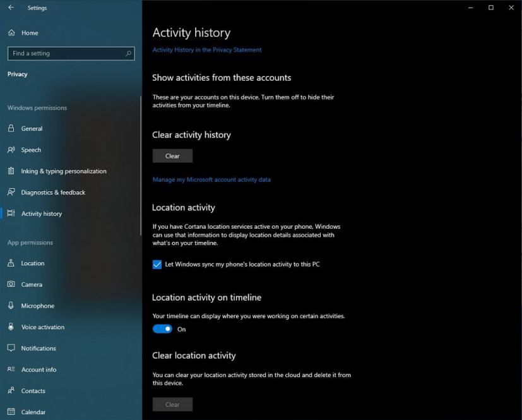Click the Activity history page title

point(191,33)
